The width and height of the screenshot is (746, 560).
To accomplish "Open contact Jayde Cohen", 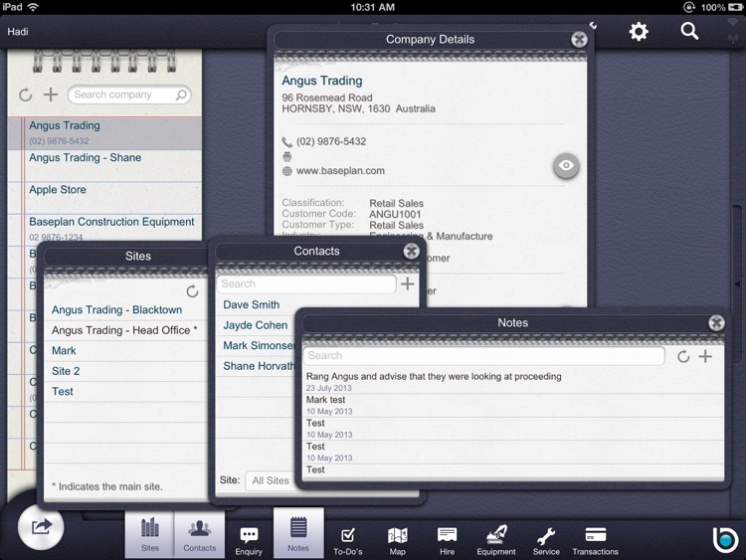I will (256, 325).
